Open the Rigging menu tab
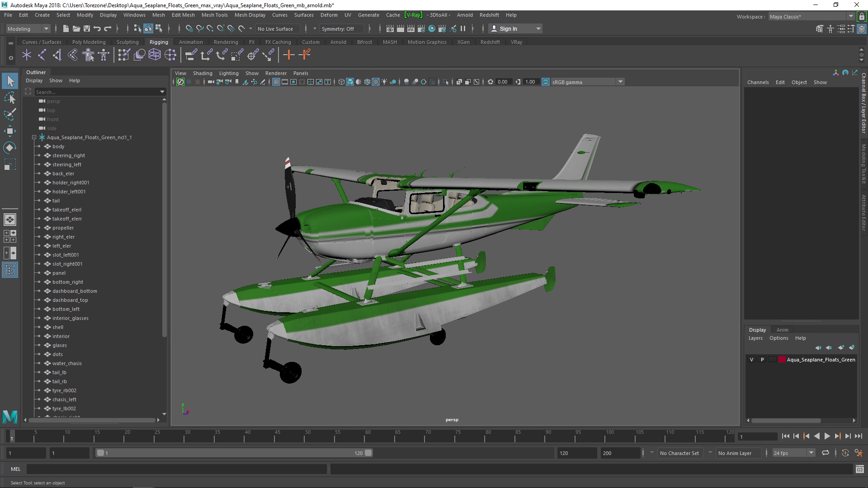The image size is (868, 488). [x=158, y=42]
